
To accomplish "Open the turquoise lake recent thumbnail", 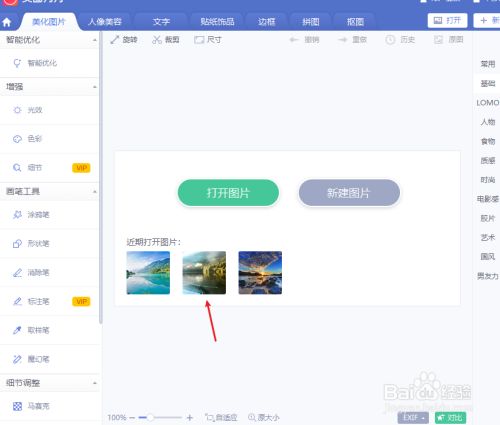I will point(148,273).
